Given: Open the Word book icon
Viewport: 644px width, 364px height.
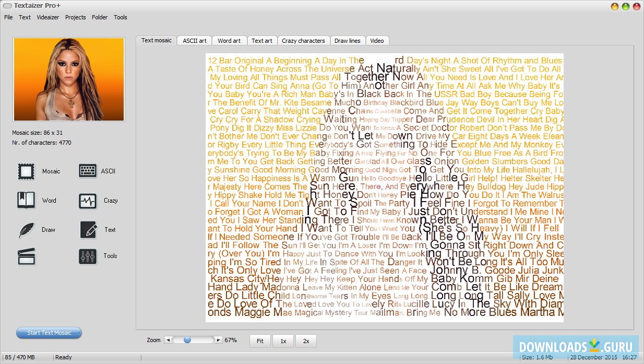Looking at the screenshot, I should coord(26,201).
